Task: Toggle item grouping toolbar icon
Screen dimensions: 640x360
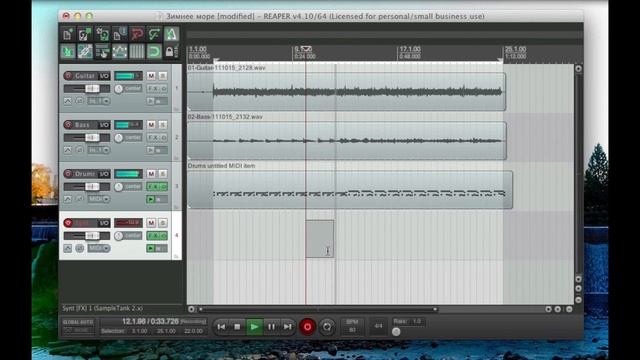Action: coord(85,52)
